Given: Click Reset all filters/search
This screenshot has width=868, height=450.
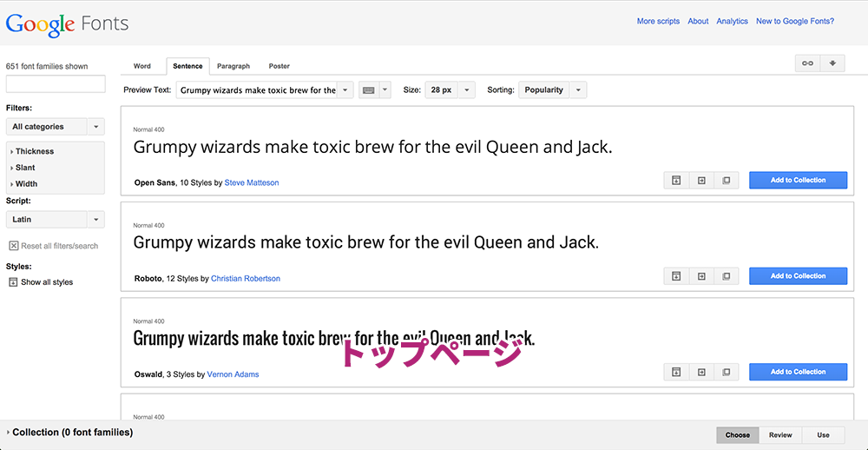Looking at the screenshot, I should click(54, 246).
